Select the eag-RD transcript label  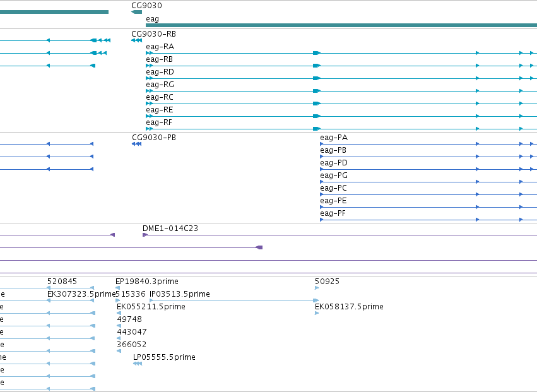pyautogui.click(x=160, y=72)
